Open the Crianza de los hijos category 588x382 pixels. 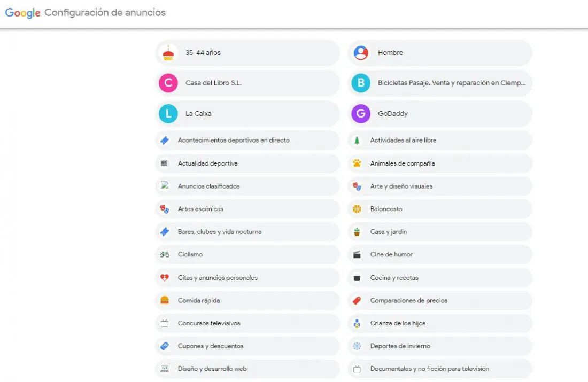(440, 323)
